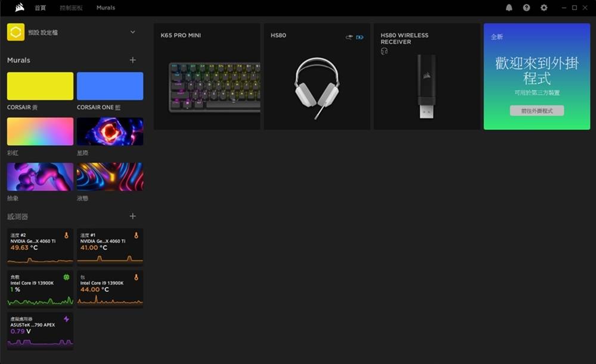This screenshot has width=596, height=364.
Task: Open iCUE settings gear icon
Action: [544, 8]
